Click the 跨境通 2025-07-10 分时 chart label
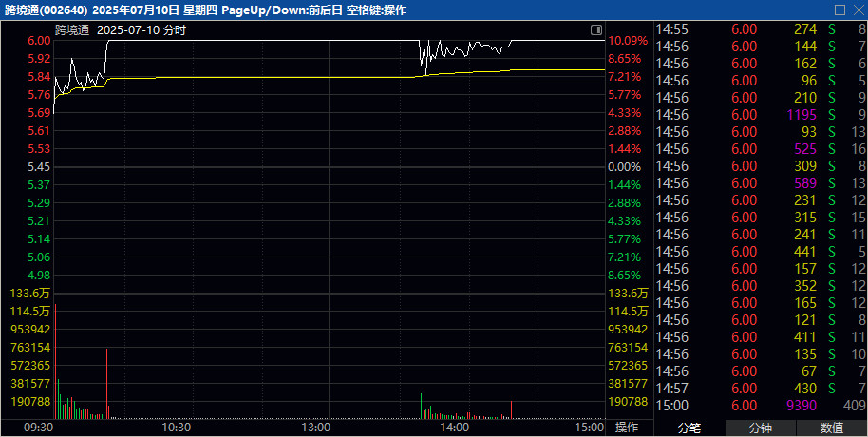Screen dimensions: 868x437 coord(121,29)
